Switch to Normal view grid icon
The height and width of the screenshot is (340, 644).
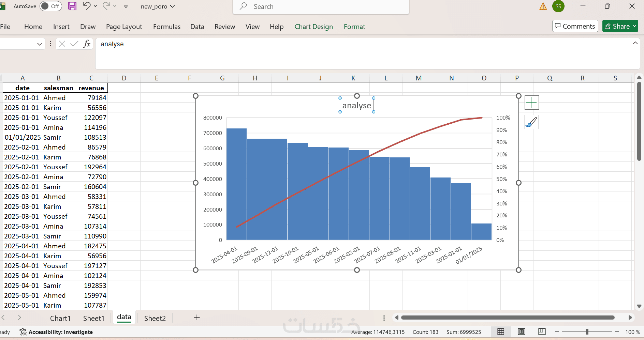click(501, 331)
